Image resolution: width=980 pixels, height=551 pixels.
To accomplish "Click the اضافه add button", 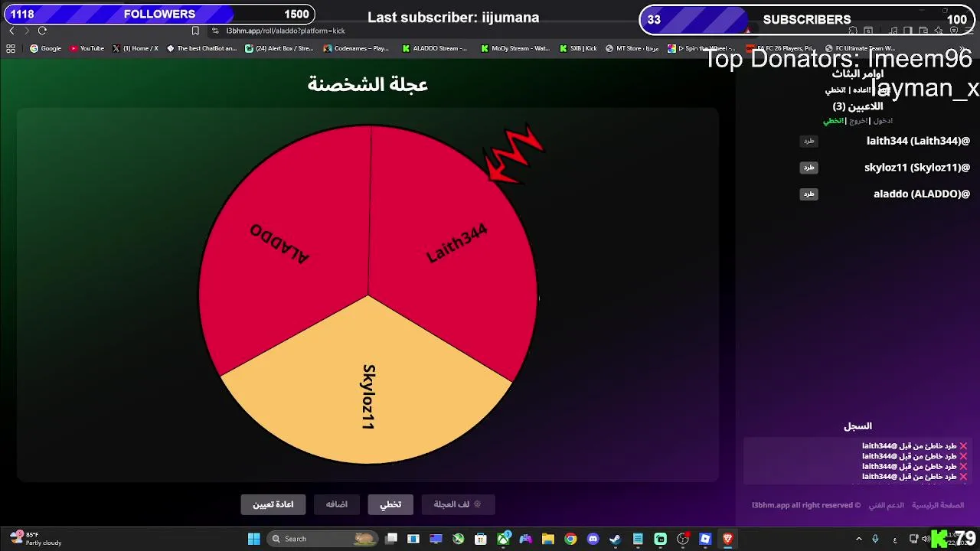I will pyautogui.click(x=336, y=504).
